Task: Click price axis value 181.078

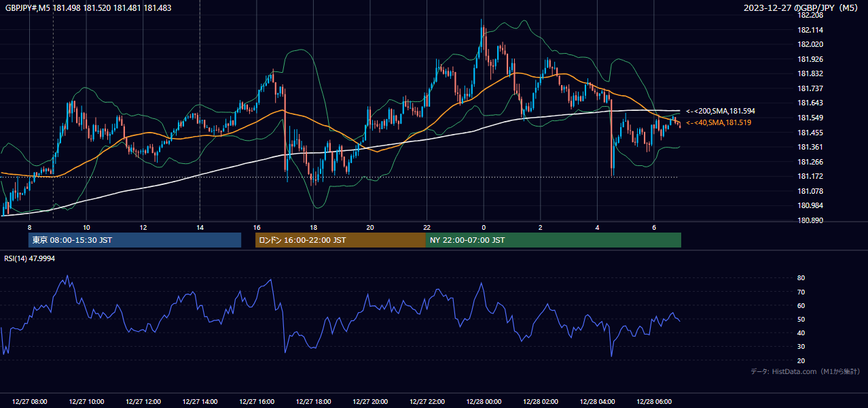Action: [810, 191]
